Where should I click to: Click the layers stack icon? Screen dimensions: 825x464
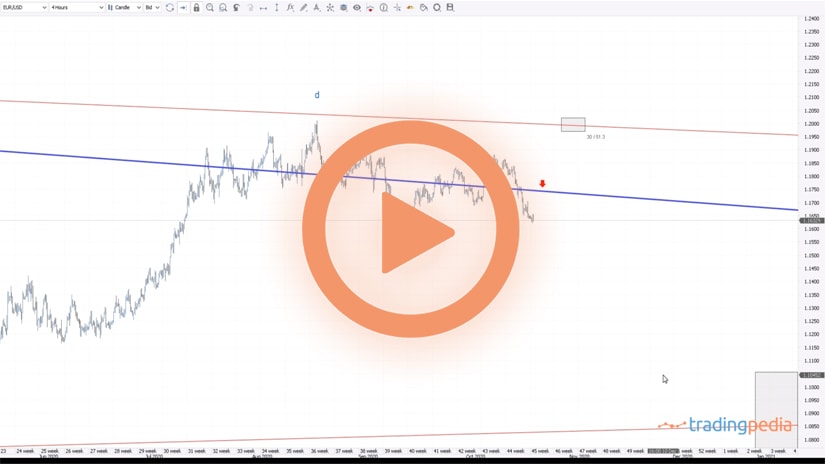pos(344,7)
